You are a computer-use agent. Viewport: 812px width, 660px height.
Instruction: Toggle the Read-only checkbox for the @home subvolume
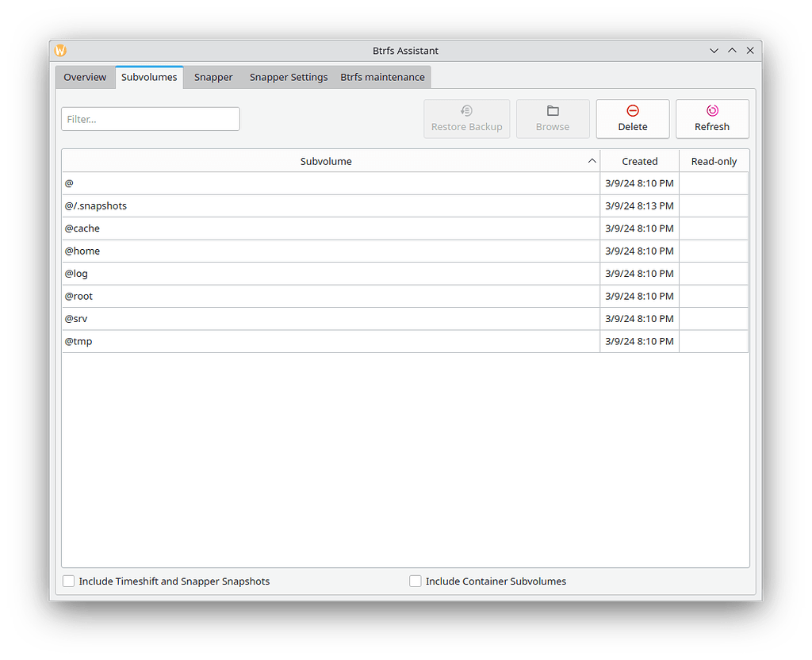tap(713, 251)
